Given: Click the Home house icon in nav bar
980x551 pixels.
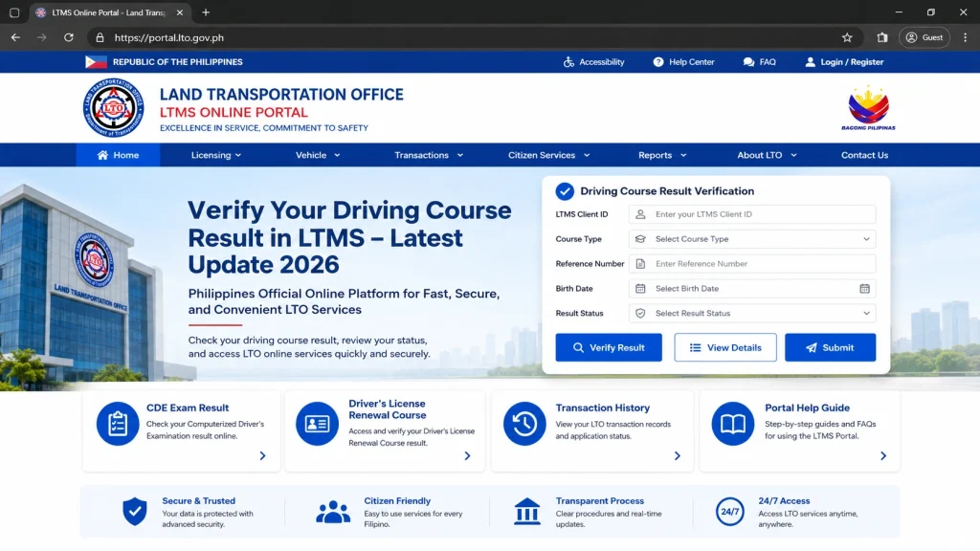Looking at the screenshot, I should click(102, 155).
